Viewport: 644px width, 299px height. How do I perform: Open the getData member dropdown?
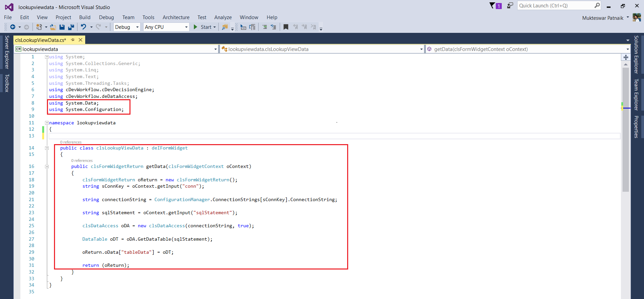coord(528,49)
